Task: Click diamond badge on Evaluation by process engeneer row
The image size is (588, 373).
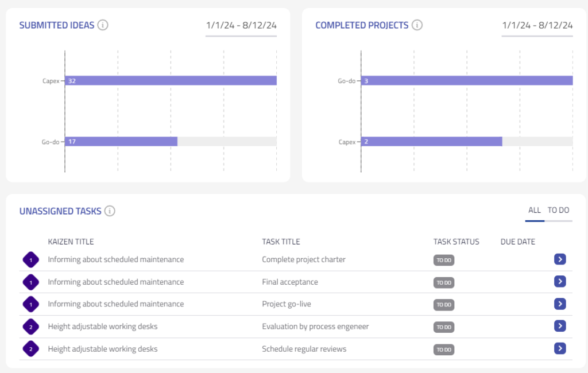Action: (30, 327)
